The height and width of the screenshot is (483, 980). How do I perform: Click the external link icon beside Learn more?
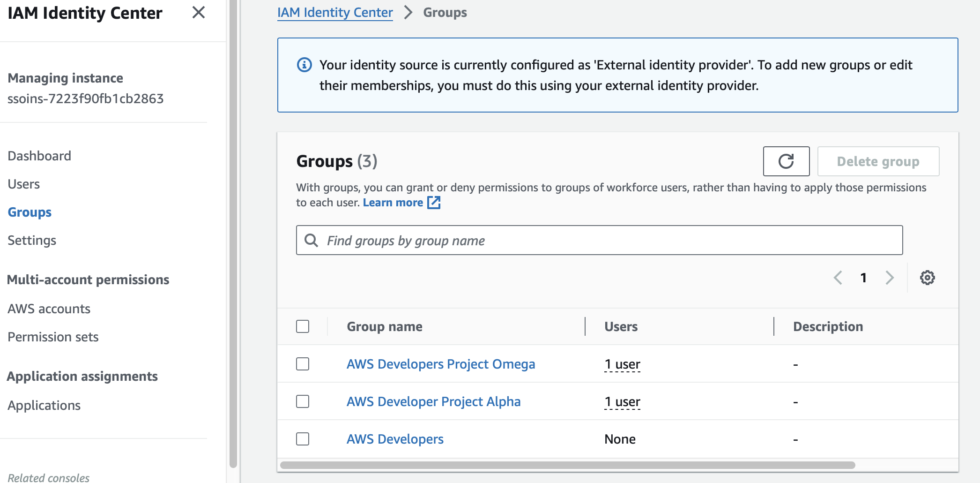(434, 203)
